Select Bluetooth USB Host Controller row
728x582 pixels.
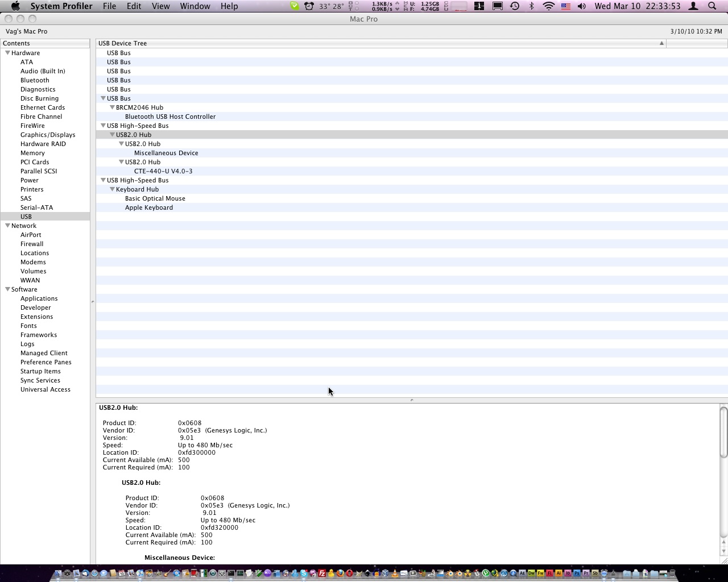tap(412, 117)
